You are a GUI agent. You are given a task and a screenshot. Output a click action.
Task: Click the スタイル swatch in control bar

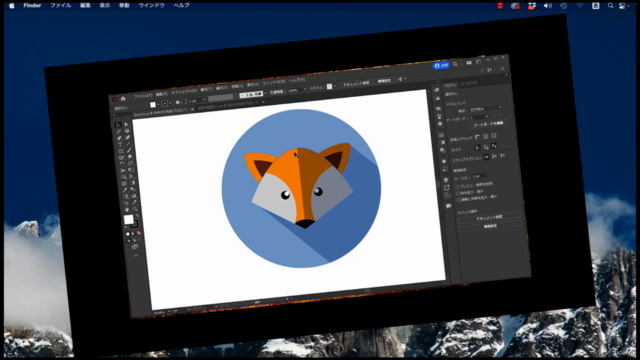[x=329, y=87]
